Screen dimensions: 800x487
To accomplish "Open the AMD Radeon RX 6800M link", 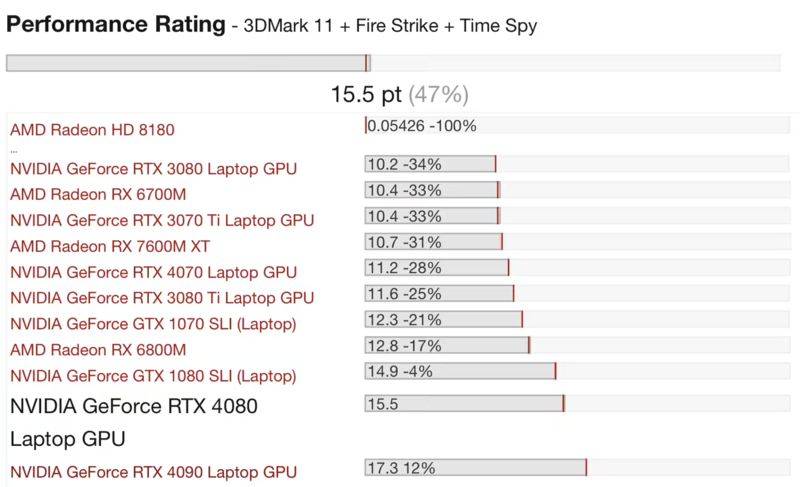I will pyautogui.click(x=98, y=350).
